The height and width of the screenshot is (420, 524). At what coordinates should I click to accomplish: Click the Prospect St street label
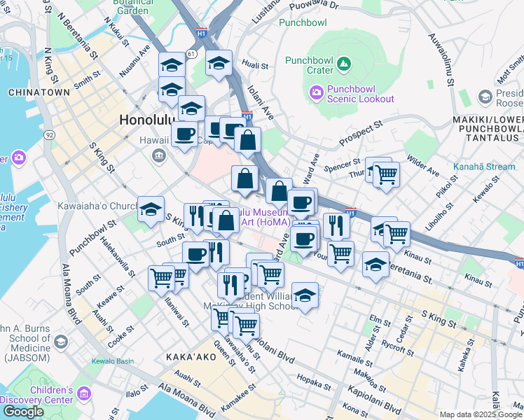click(x=361, y=133)
